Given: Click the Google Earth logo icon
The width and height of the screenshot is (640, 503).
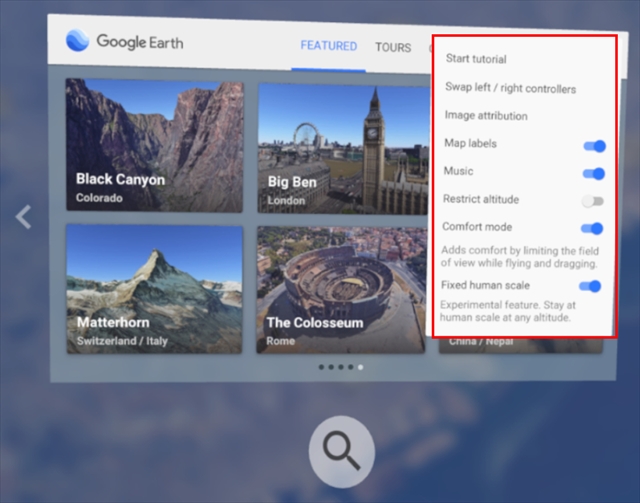Looking at the screenshot, I should point(77,42).
